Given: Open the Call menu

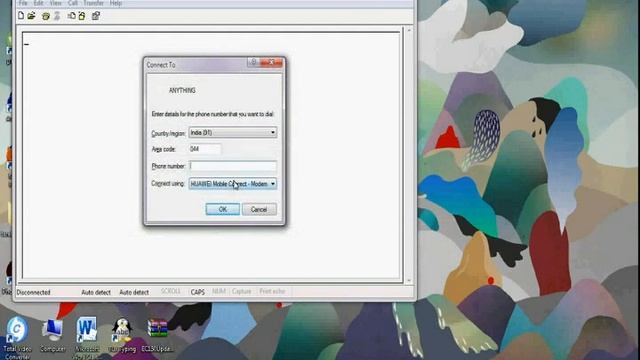Looking at the screenshot, I should click(x=73, y=3).
